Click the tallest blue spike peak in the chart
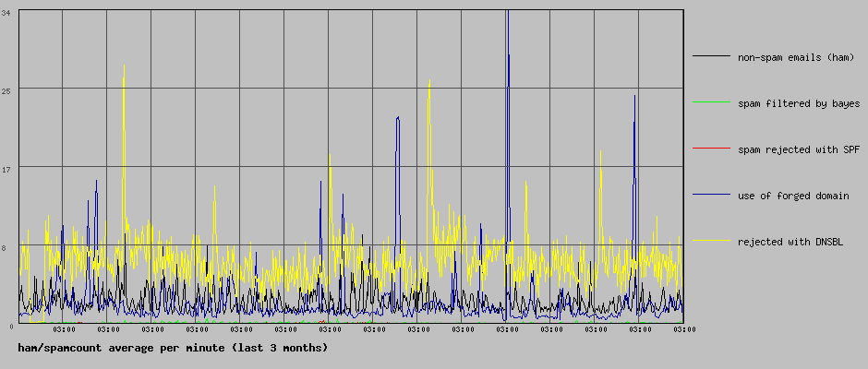 tap(508, 12)
